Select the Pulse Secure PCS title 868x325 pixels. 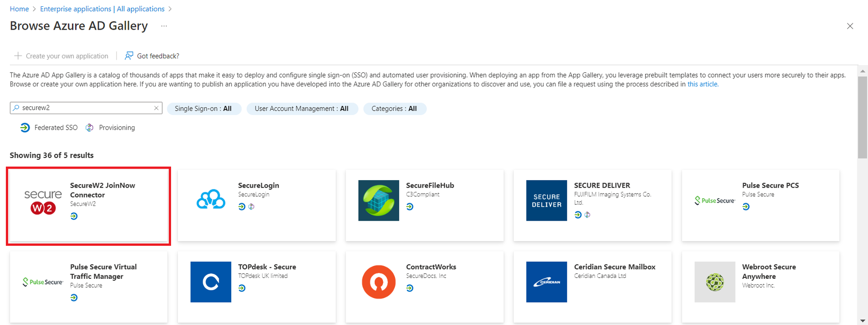coord(770,185)
